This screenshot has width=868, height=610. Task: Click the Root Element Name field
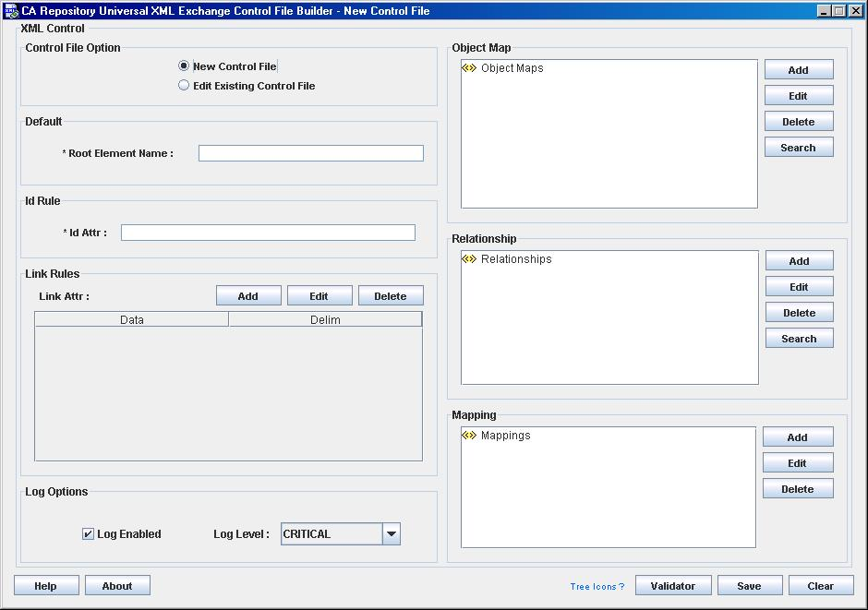coord(310,153)
